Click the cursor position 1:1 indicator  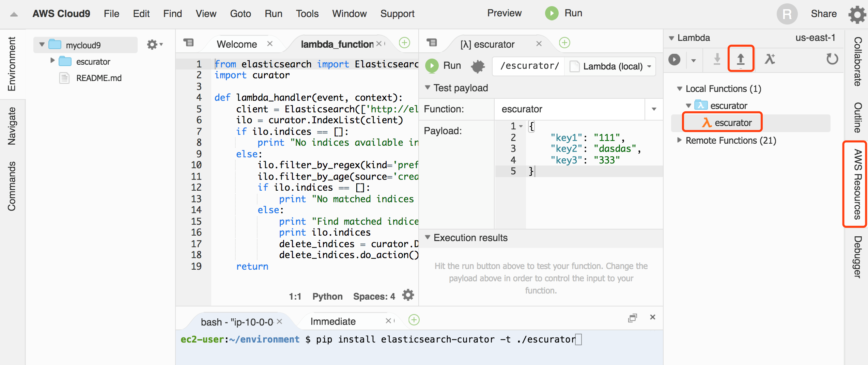tap(295, 297)
